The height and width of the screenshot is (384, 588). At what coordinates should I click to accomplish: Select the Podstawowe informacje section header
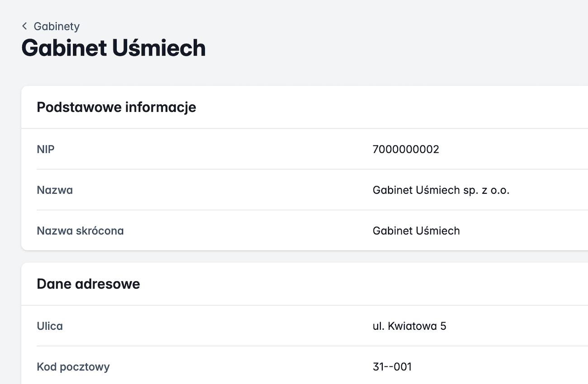click(x=116, y=107)
